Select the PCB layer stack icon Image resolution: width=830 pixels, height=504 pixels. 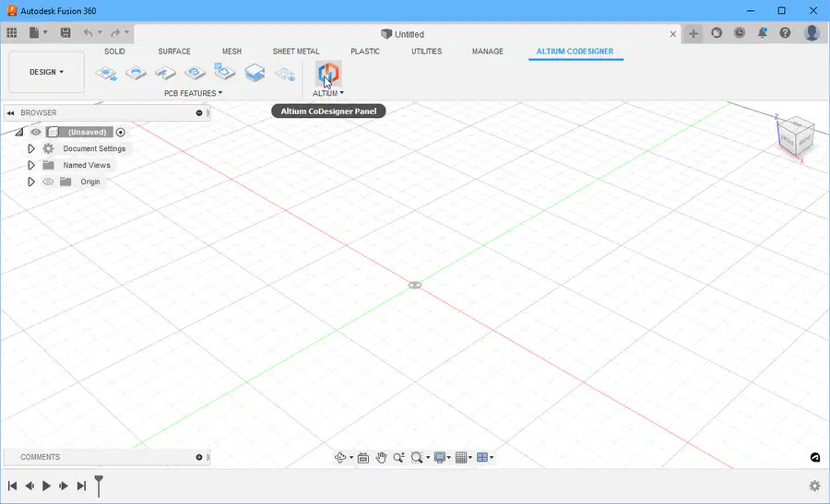coord(255,73)
